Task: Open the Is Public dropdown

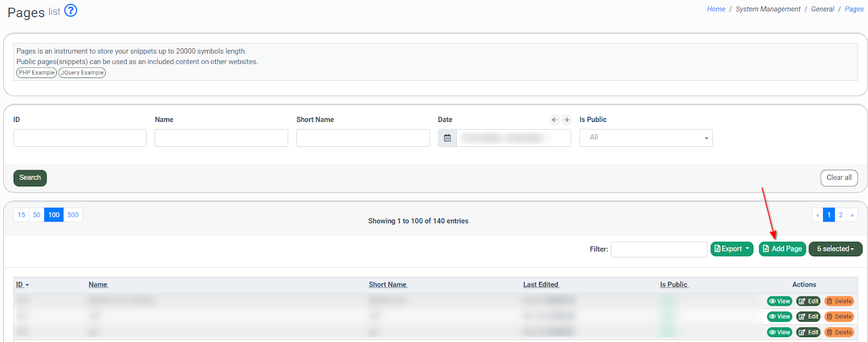Action: 646,138
